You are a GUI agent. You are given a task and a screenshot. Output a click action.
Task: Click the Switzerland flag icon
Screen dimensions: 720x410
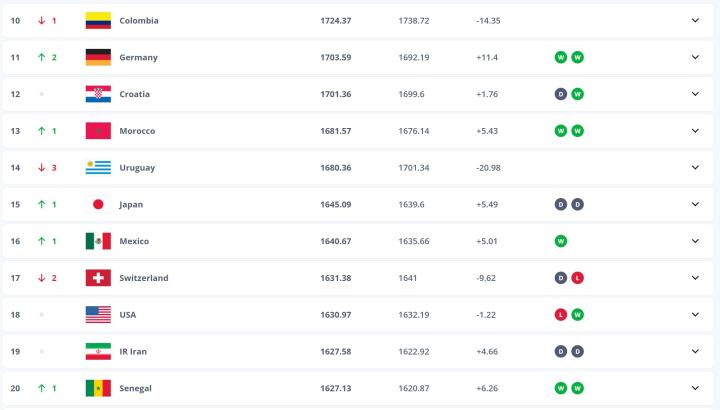pyautogui.click(x=98, y=277)
